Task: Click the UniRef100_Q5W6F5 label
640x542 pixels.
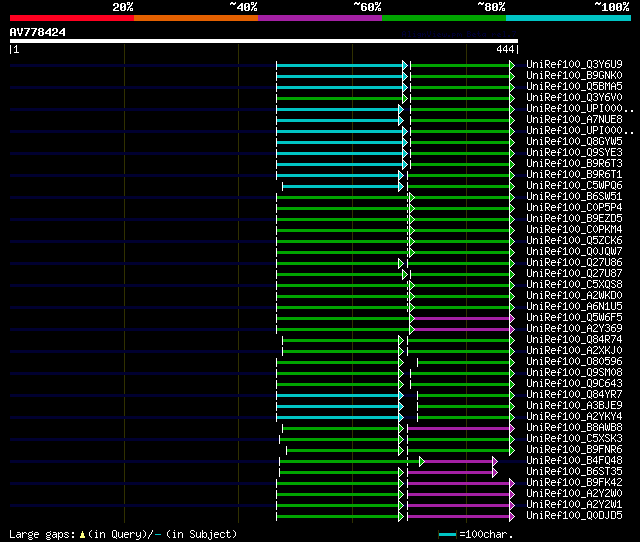Action: click(574, 318)
